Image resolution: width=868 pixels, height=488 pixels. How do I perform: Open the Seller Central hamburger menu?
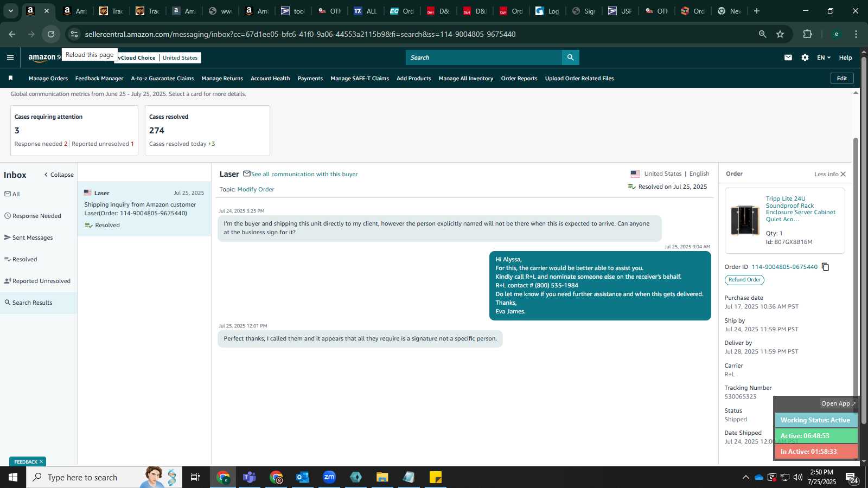[x=10, y=57]
